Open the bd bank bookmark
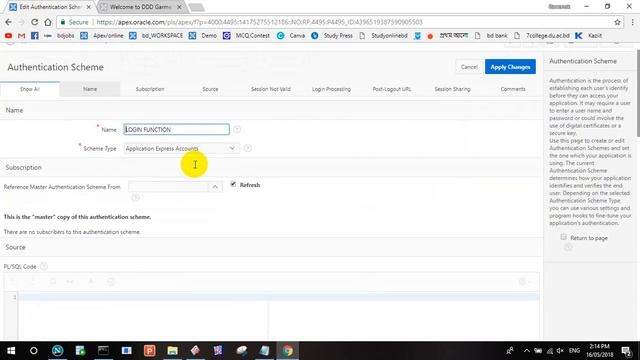 tap(491, 36)
